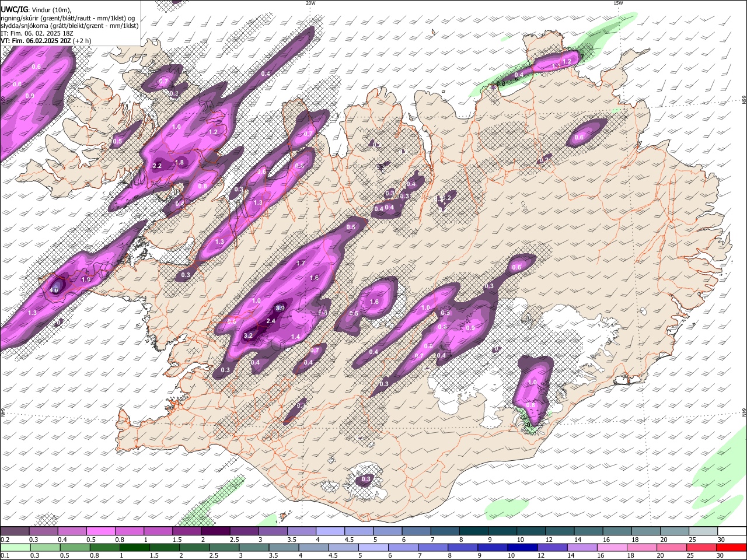Click the 'UWC/IG: Vindur (10m),' title line

(x=36, y=10)
